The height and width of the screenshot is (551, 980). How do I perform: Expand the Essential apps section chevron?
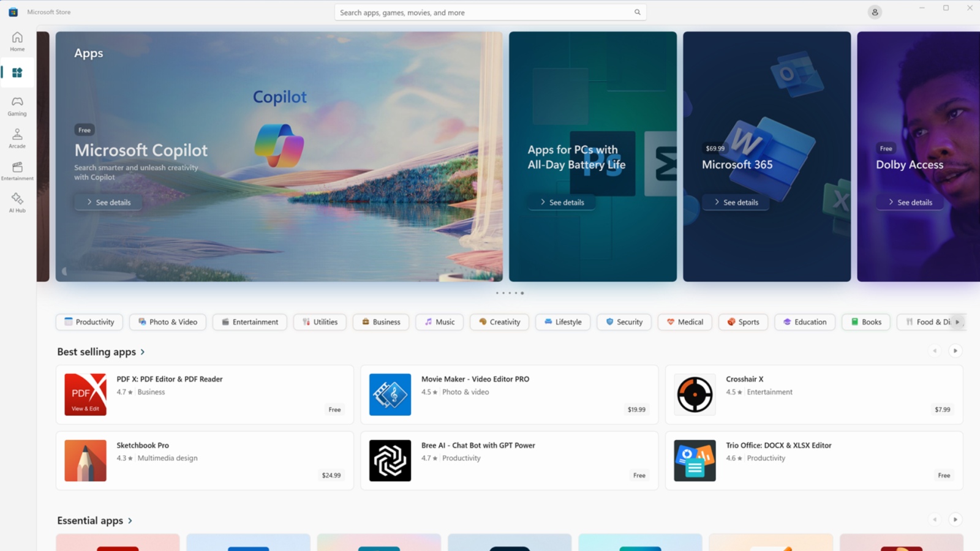(x=130, y=521)
